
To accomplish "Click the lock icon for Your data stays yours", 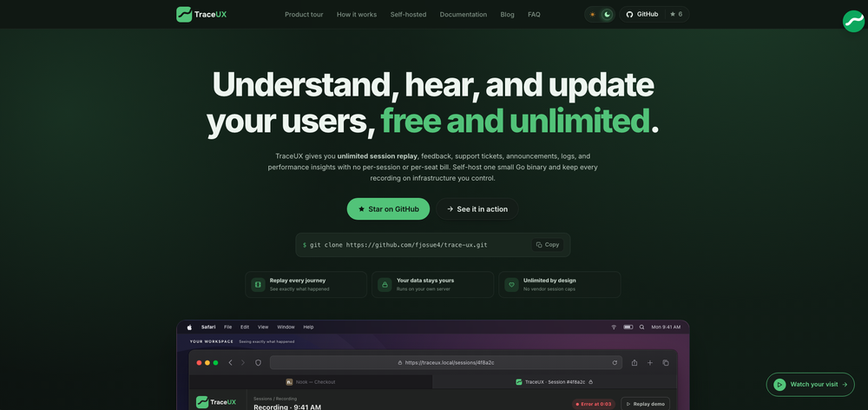I will 385,284.
